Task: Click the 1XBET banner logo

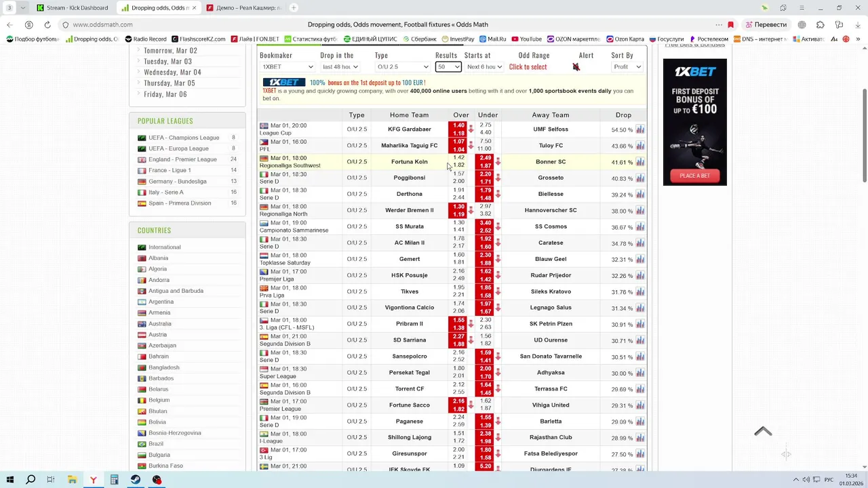Action: coord(284,83)
